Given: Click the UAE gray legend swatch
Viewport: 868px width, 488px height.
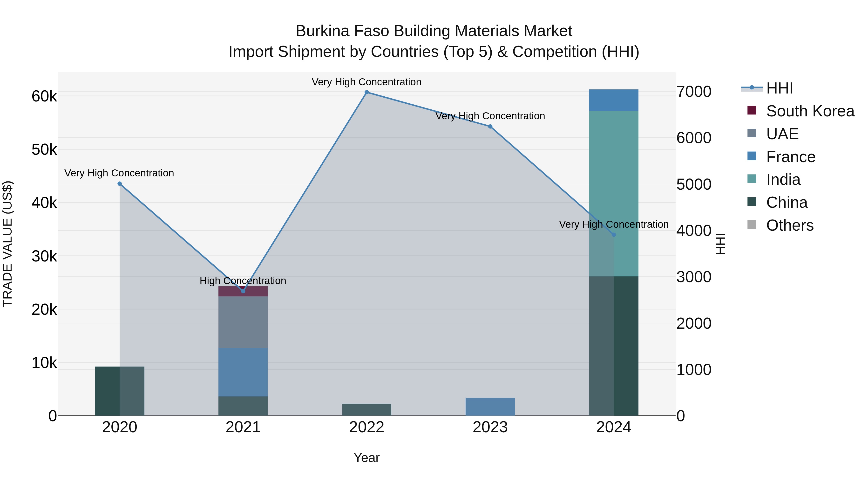Looking at the screenshot, I should pyautogui.click(x=752, y=133).
